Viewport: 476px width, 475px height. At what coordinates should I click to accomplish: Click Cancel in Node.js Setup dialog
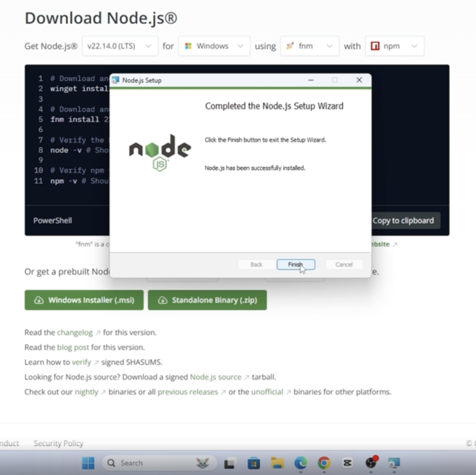(x=344, y=265)
